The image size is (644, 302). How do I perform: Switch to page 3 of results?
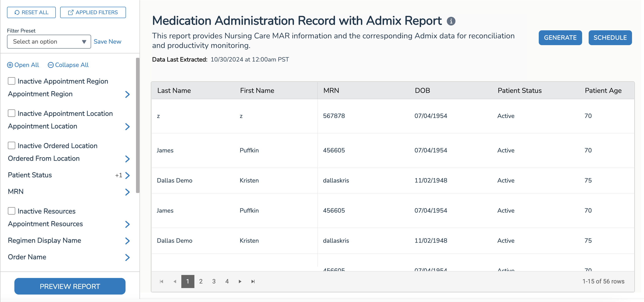pyautogui.click(x=214, y=282)
